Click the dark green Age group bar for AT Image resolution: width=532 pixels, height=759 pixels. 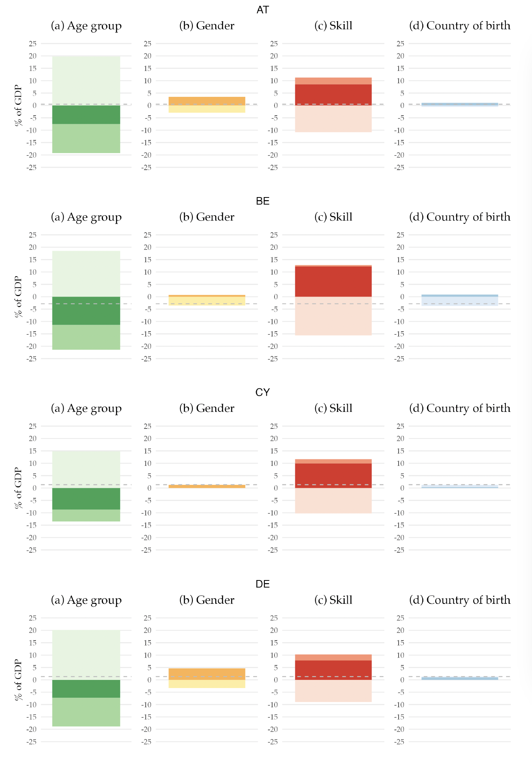86,115
